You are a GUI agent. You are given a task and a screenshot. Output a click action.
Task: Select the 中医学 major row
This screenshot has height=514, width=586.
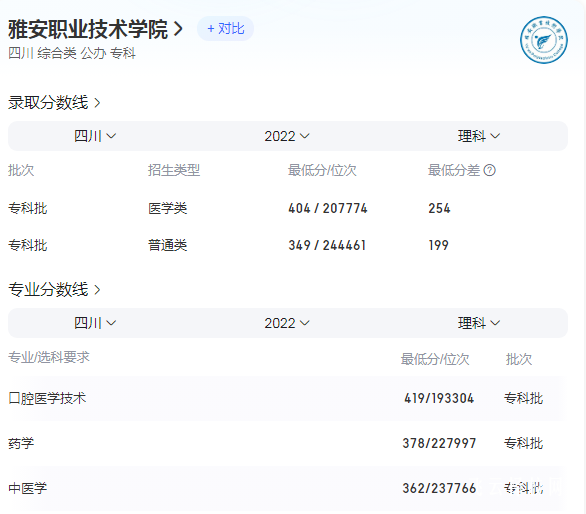287,488
